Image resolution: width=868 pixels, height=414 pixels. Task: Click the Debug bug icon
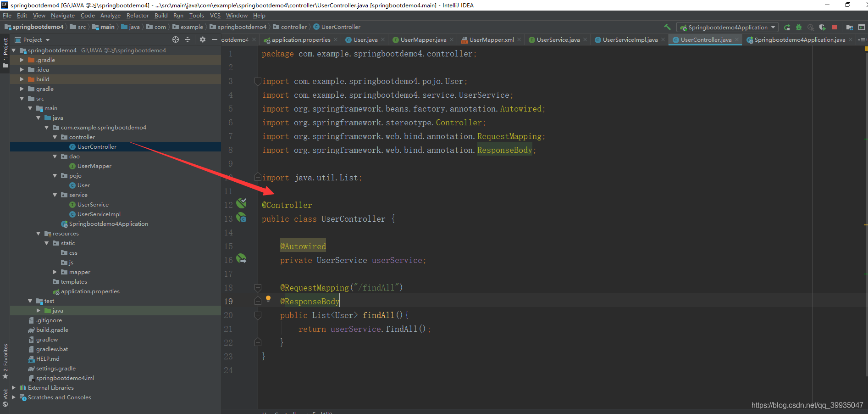coord(799,27)
